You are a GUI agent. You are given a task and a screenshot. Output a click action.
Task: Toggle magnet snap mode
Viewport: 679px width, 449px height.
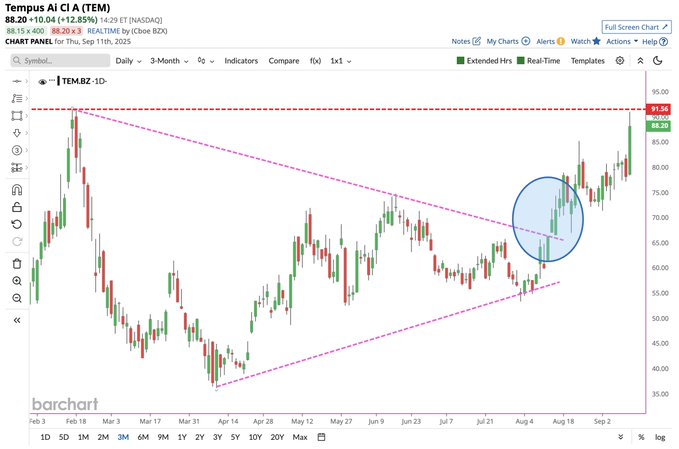[17, 190]
